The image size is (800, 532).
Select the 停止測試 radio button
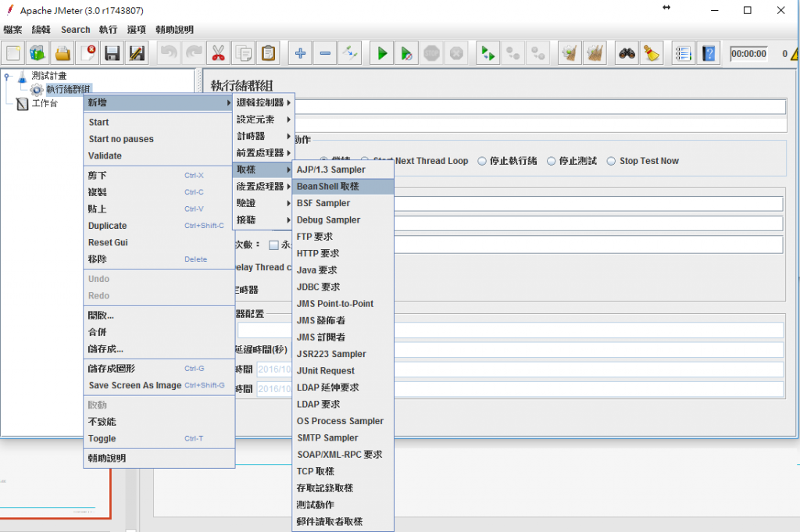click(551, 161)
